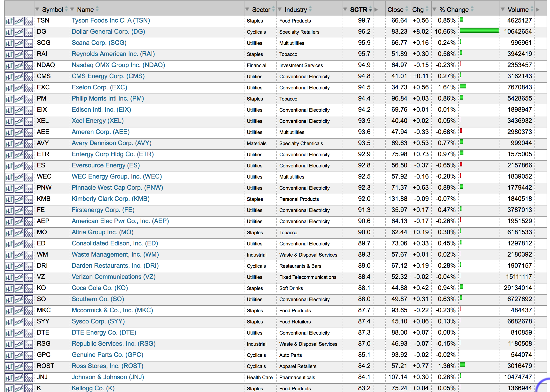
Task: Toggle sort order on the Volume column
Action: click(x=532, y=9)
